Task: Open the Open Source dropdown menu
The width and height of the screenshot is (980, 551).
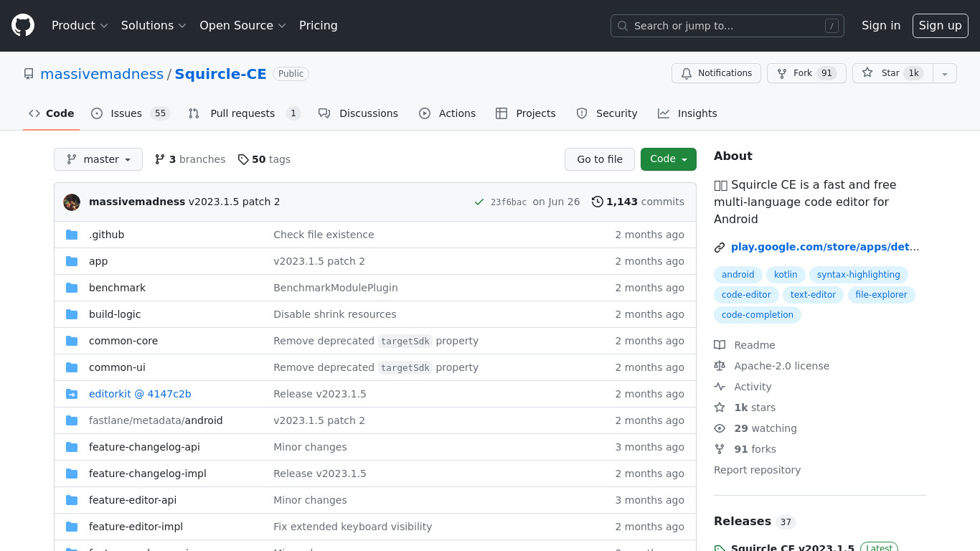Action: 242,25
